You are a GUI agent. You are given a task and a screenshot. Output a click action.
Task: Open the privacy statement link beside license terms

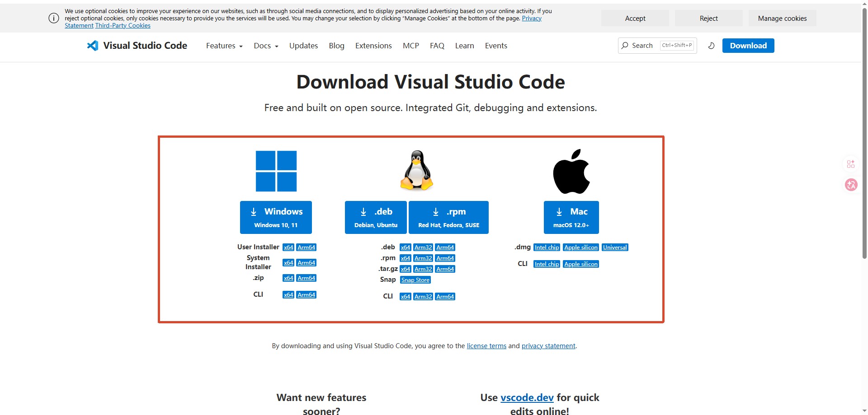pyautogui.click(x=548, y=346)
